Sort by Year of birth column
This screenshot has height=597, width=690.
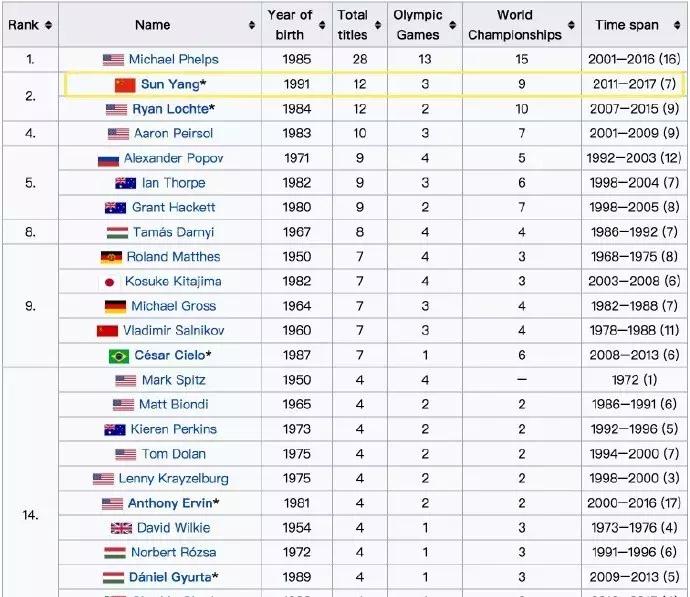coord(322,25)
